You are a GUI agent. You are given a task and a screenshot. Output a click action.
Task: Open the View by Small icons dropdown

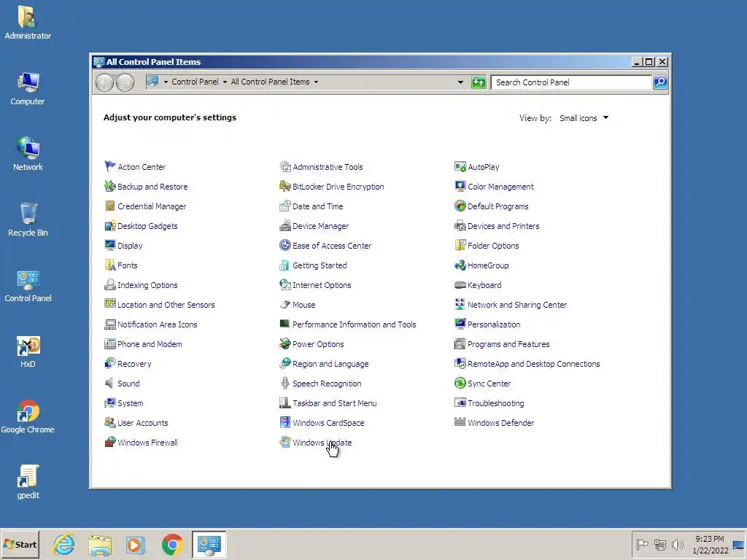coord(584,117)
